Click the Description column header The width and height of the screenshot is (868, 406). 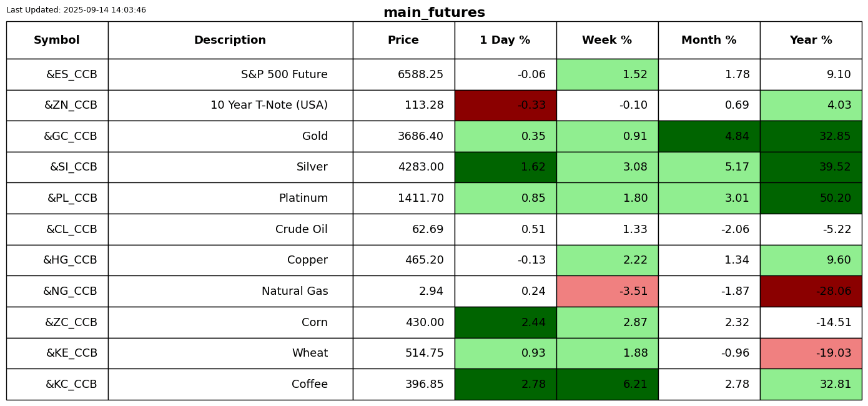[230, 40]
